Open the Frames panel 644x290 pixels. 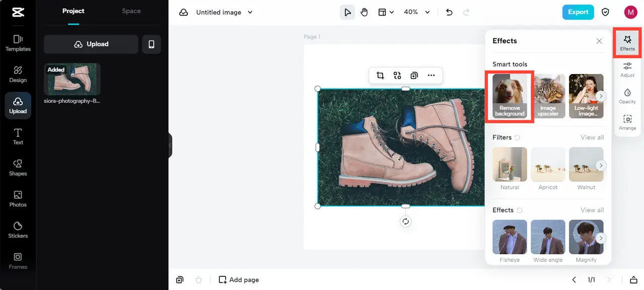[18, 261]
